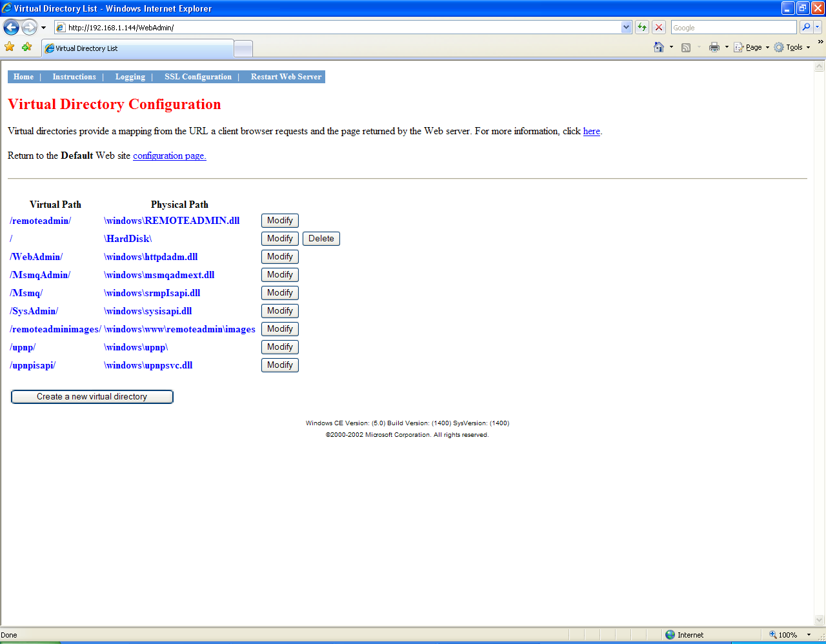The height and width of the screenshot is (644, 826).
Task: Modify the /upnp/ virtual directory
Action: 280,347
